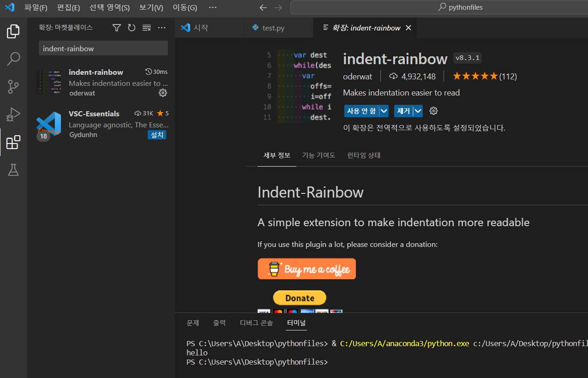
Task: Click the VSC-Essentials extension icon
Action: pos(49,124)
